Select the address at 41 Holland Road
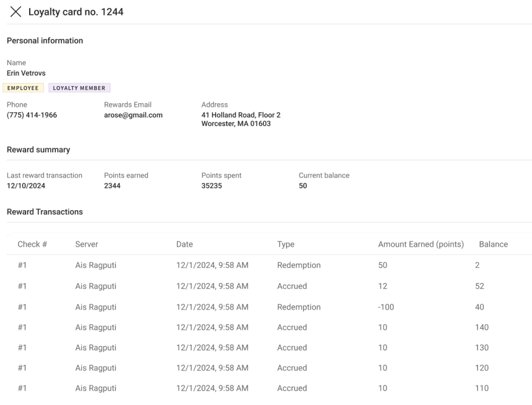Viewport: 532px width, 405px height. click(241, 119)
